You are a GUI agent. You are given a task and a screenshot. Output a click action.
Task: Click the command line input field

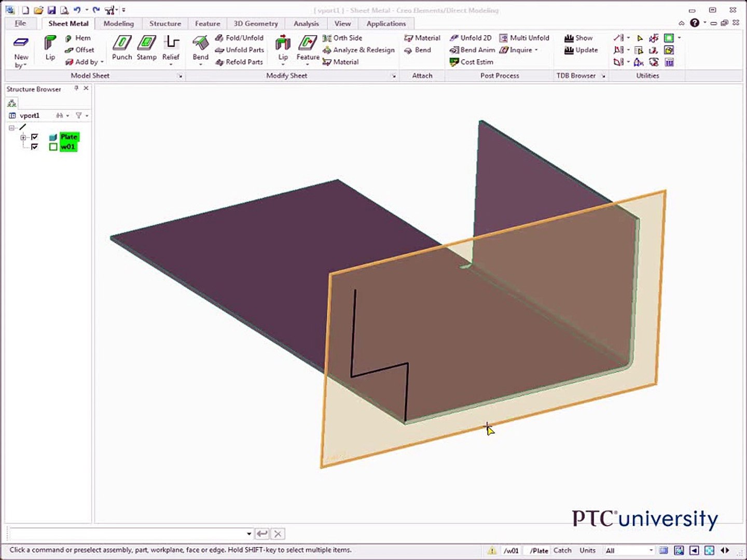pyautogui.click(x=127, y=534)
